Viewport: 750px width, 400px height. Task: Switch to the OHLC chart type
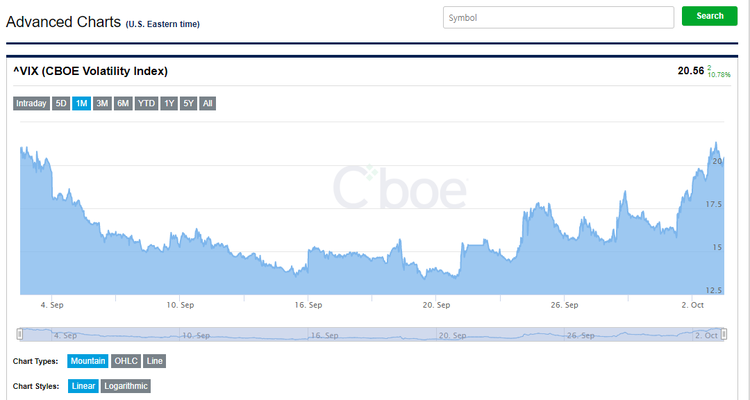tap(126, 361)
